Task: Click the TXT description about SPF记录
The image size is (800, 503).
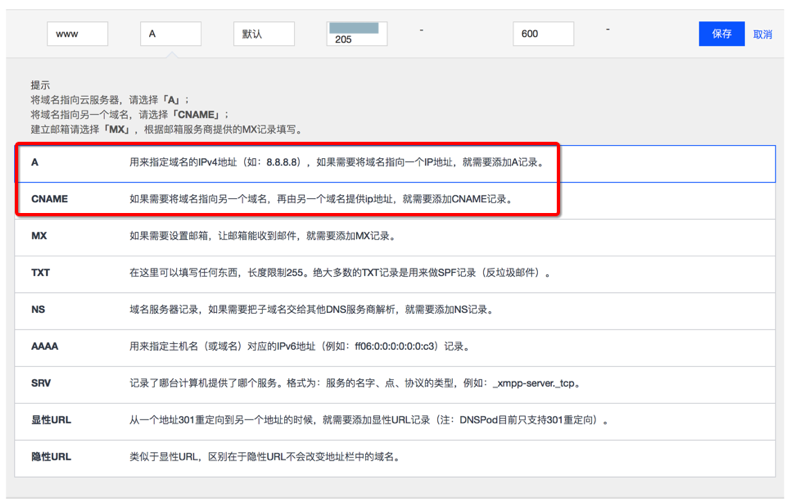Action: point(340,272)
